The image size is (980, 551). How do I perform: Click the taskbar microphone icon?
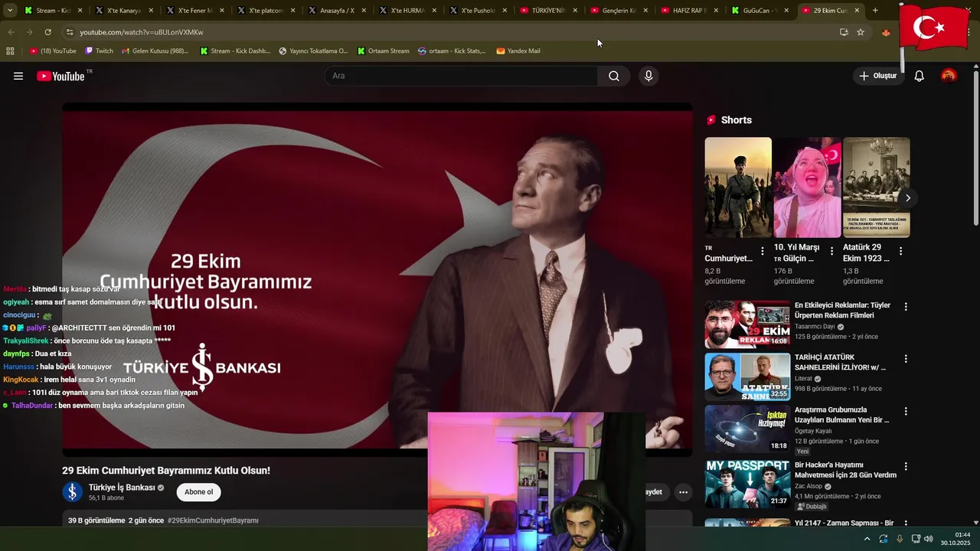pyautogui.click(x=900, y=539)
